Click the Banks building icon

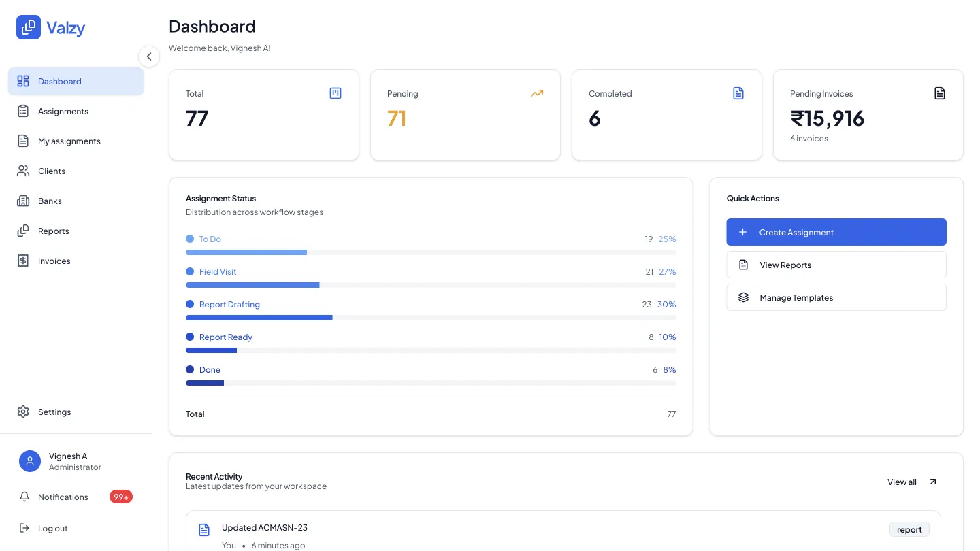click(23, 201)
